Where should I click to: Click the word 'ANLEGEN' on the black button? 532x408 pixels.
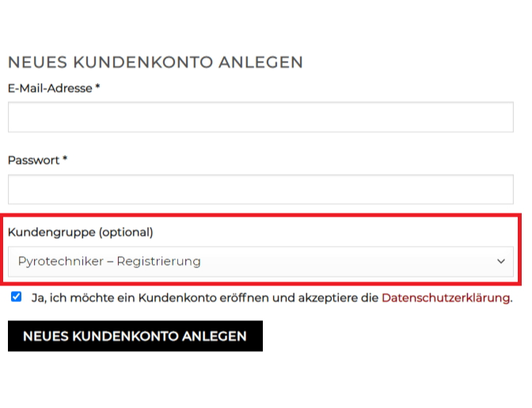pos(214,336)
